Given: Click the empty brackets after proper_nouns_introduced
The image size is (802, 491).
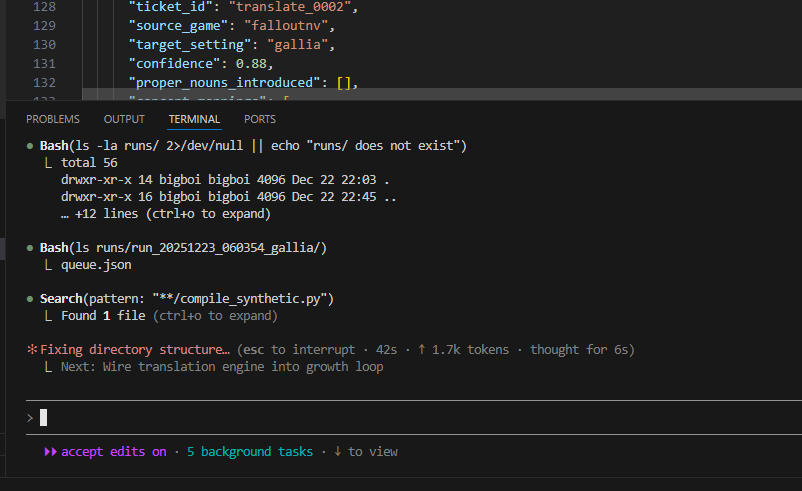Looking at the screenshot, I should click(344, 82).
